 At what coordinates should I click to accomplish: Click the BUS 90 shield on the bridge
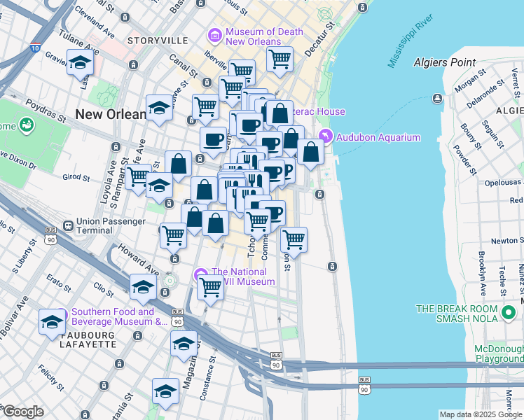[x=364, y=386]
